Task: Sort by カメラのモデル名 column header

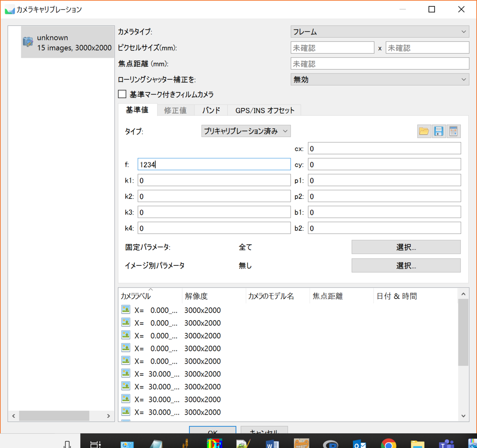Action: [x=277, y=296]
